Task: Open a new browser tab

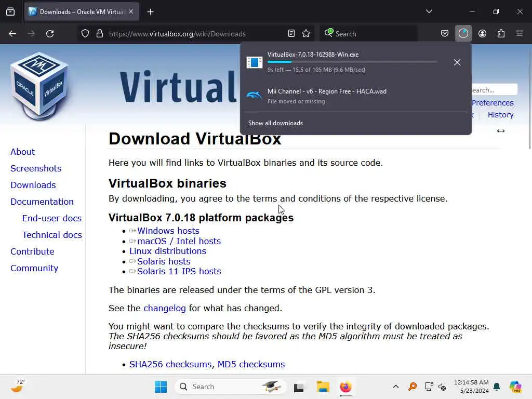Action: click(x=150, y=12)
